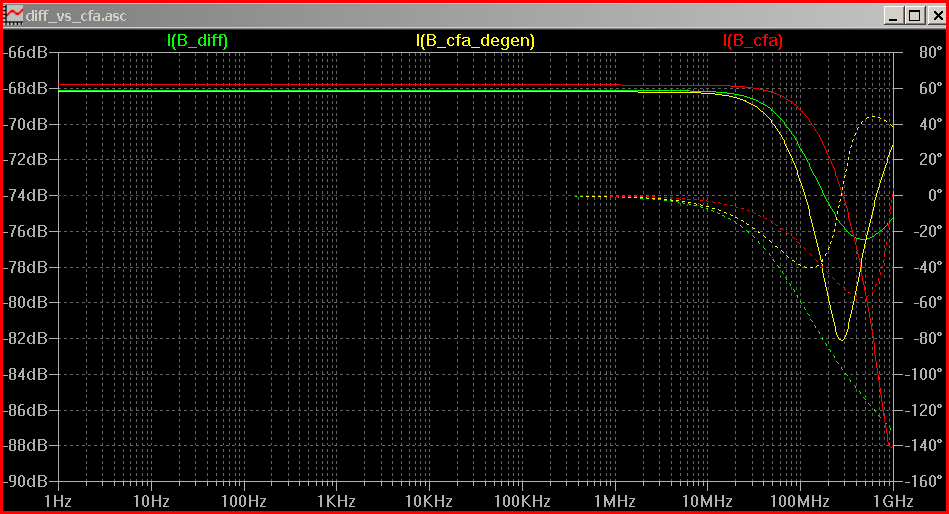The height and width of the screenshot is (514, 949).
Task: Click the -68dB magnitude axis label
Action: point(25,88)
